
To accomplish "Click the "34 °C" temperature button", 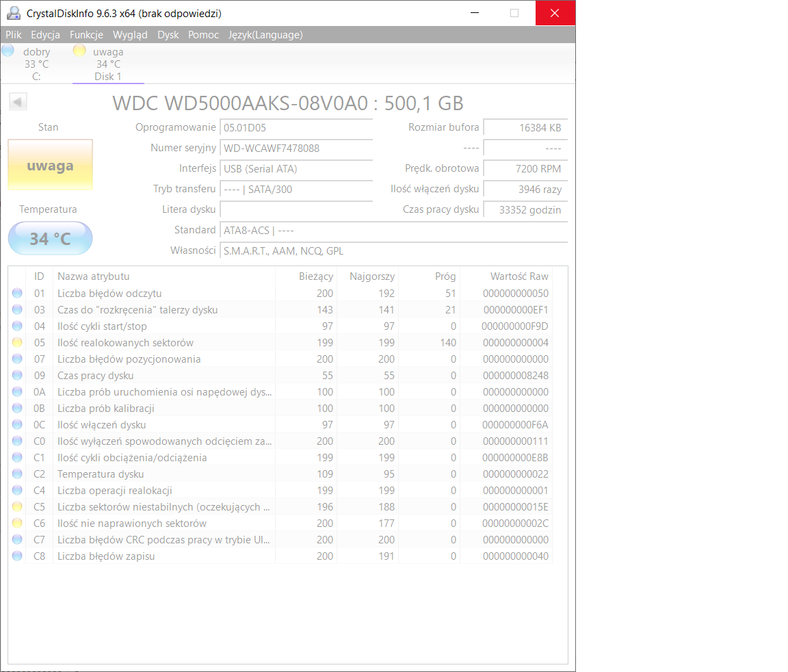I will tap(50, 238).
